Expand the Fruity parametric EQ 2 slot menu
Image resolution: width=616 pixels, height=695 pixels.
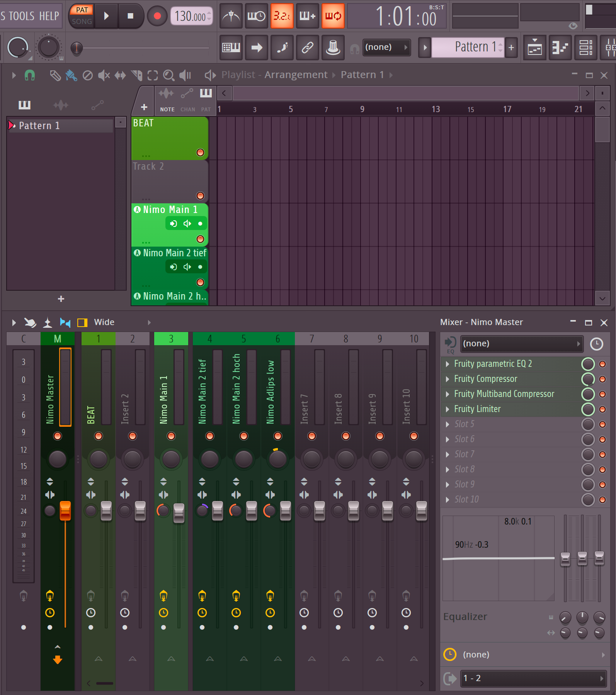(x=448, y=364)
